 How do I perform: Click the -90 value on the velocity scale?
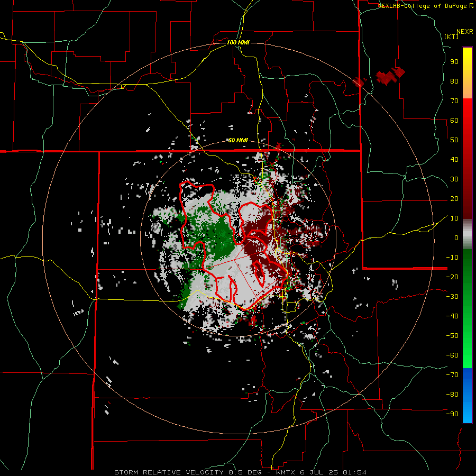pyautogui.click(x=452, y=414)
